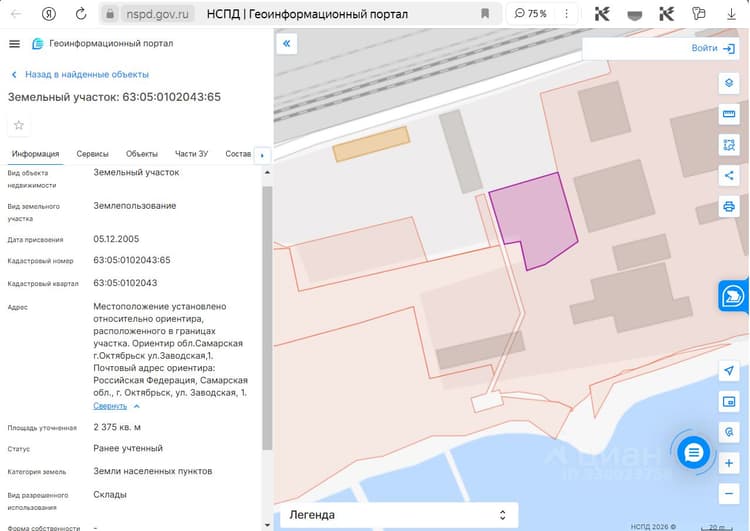Image resolution: width=750 pixels, height=531 pixels.
Task: Zoom in with the plus button
Action: [x=728, y=463]
